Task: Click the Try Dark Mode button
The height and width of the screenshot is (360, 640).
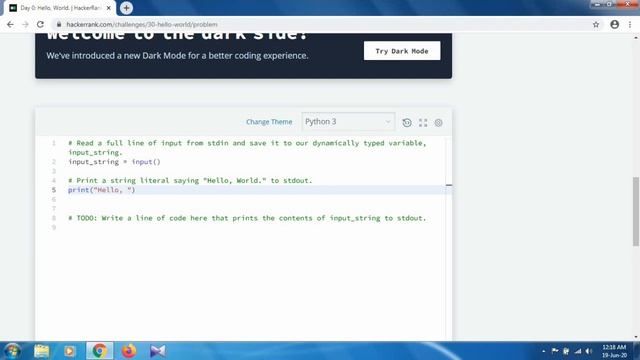Action: 402,51
